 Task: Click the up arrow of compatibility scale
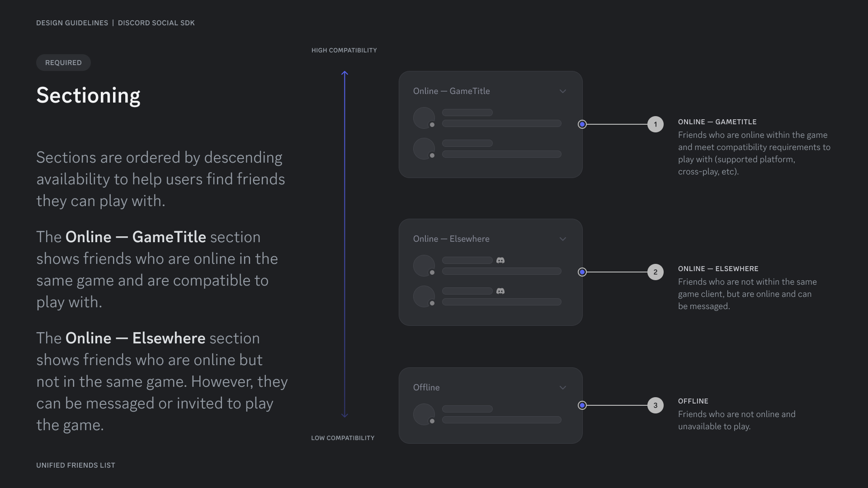tap(344, 73)
